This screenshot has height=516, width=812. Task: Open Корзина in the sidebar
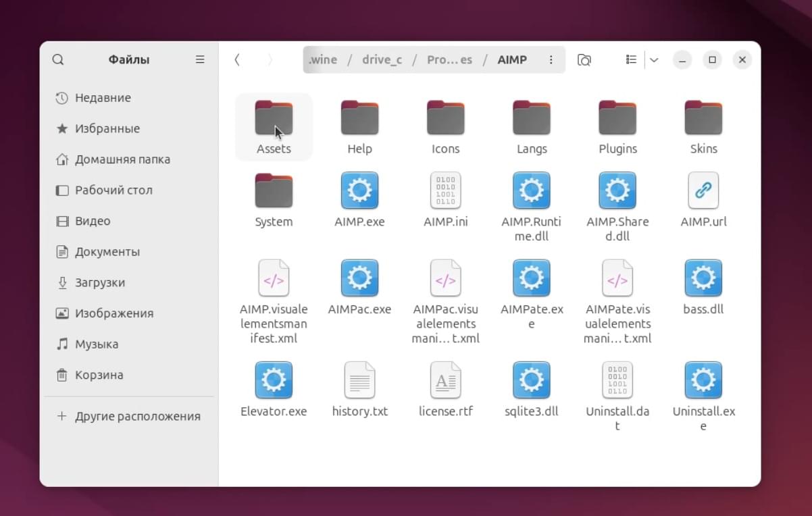(129, 375)
